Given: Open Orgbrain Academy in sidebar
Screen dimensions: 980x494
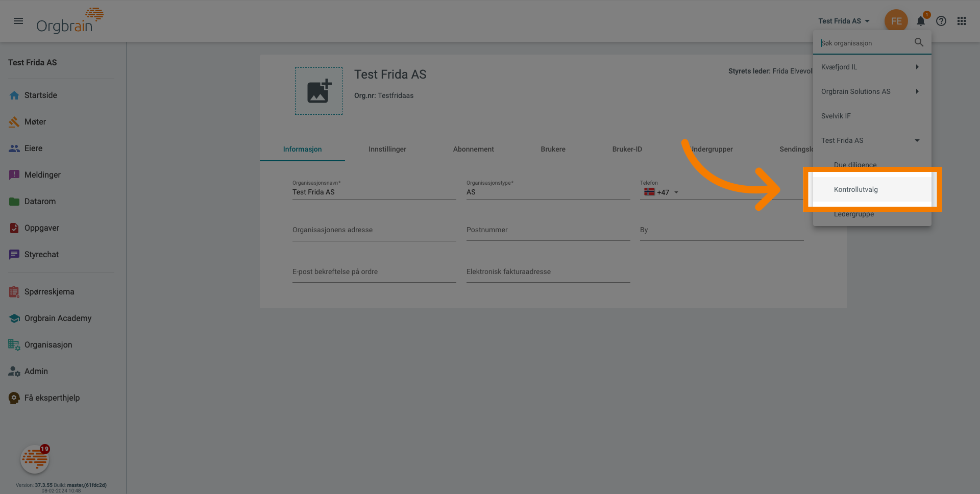Looking at the screenshot, I should click(58, 318).
